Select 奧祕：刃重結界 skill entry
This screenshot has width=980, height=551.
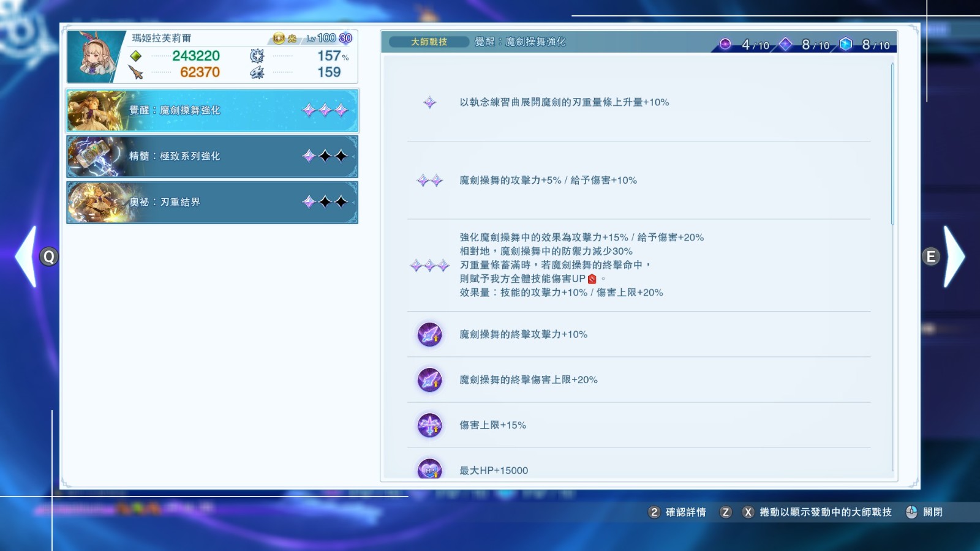tap(212, 202)
